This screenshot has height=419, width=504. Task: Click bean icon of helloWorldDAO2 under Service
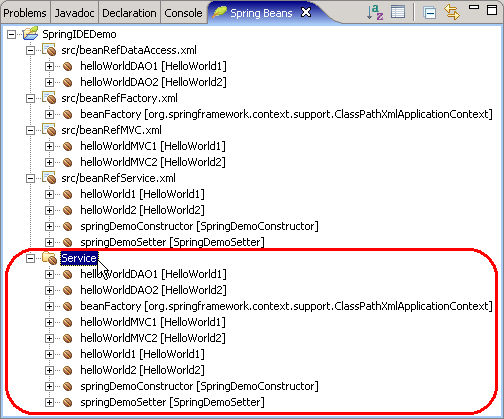68,290
